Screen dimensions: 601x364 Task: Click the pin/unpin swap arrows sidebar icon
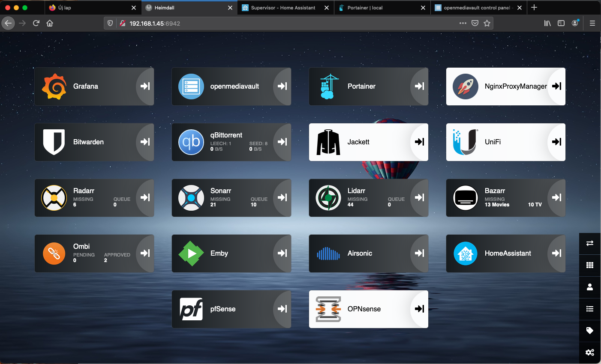click(x=590, y=243)
